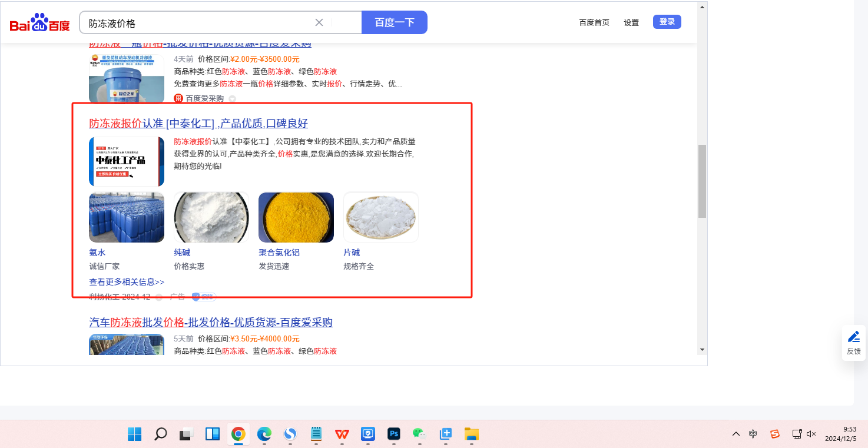Screen dimensions: 868x448
Task: Click the muted volume tray icon
Action: [x=811, y=434]
